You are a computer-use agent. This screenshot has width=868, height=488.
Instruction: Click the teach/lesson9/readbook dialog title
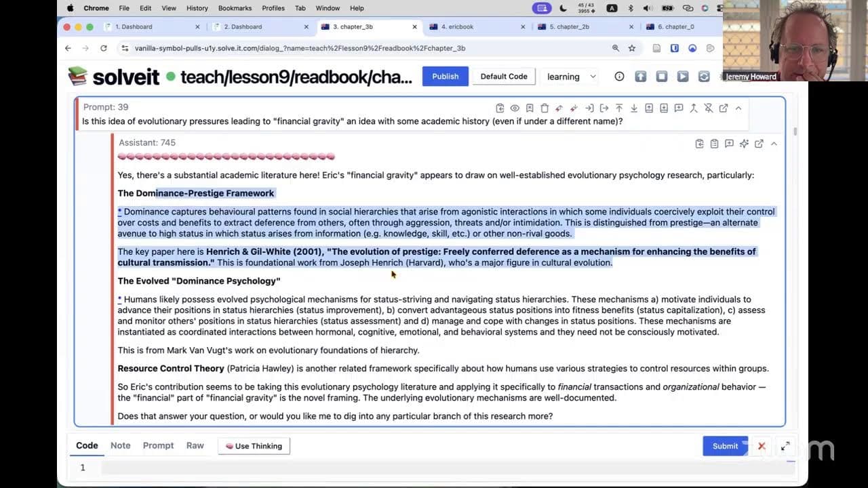pos(296,77)
